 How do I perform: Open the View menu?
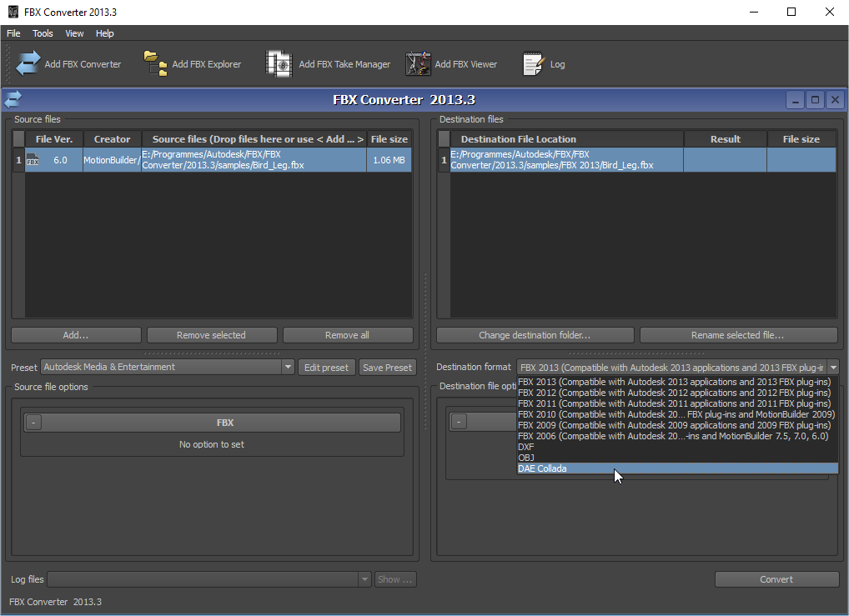(74, 33)
